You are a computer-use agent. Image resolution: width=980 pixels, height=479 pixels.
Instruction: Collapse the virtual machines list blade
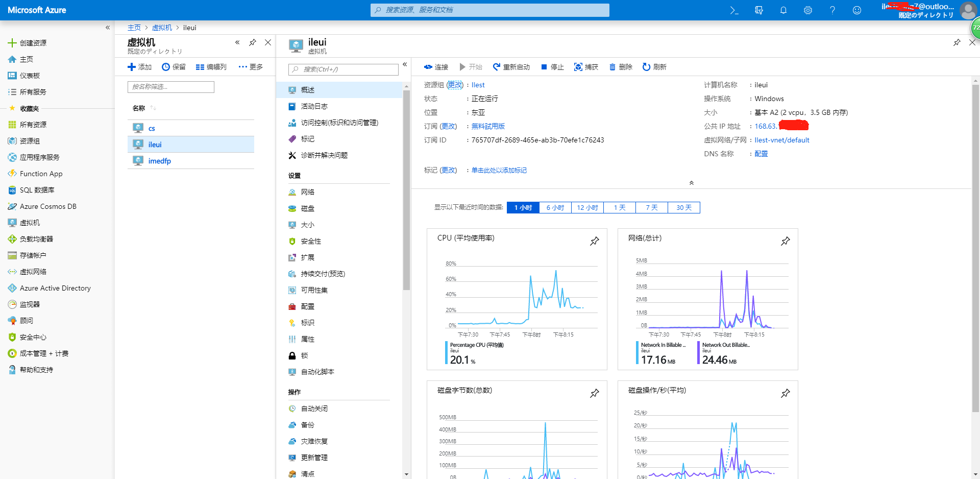coord(237,42)
